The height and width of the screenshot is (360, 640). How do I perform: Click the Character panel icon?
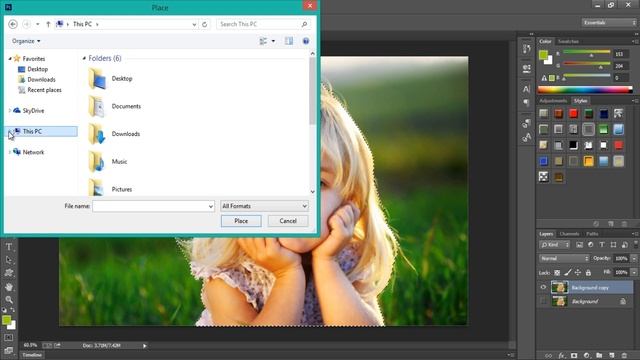(x=527, y=89)
